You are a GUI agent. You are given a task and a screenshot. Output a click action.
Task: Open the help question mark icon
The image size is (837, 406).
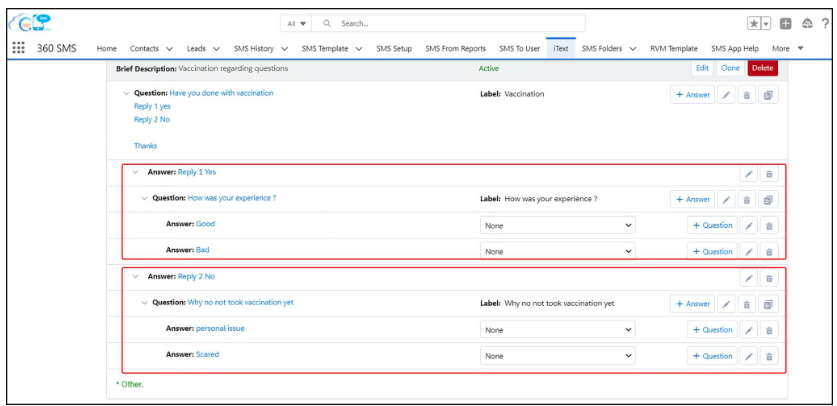coord(824,23)
